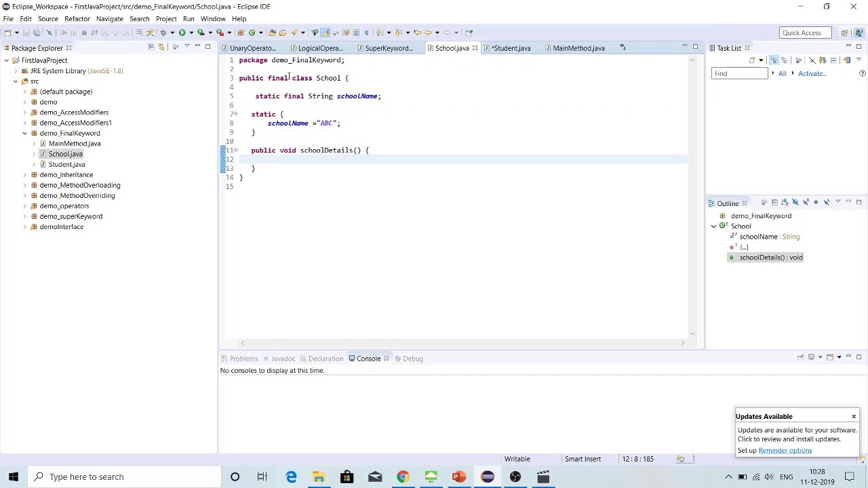The height and width of the screenshot is (488, 868).
Task: Open the Outline view menu triangle
Action: [837, 202]
